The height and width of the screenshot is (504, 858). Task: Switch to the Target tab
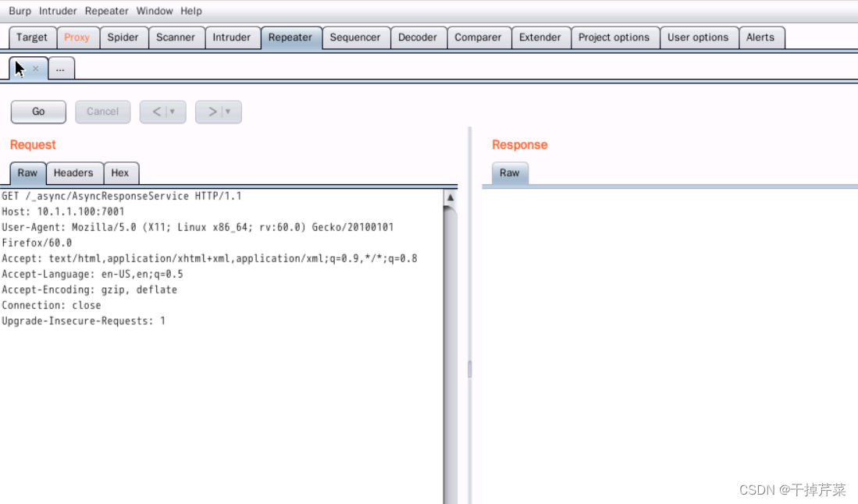[x=32, y=37]
